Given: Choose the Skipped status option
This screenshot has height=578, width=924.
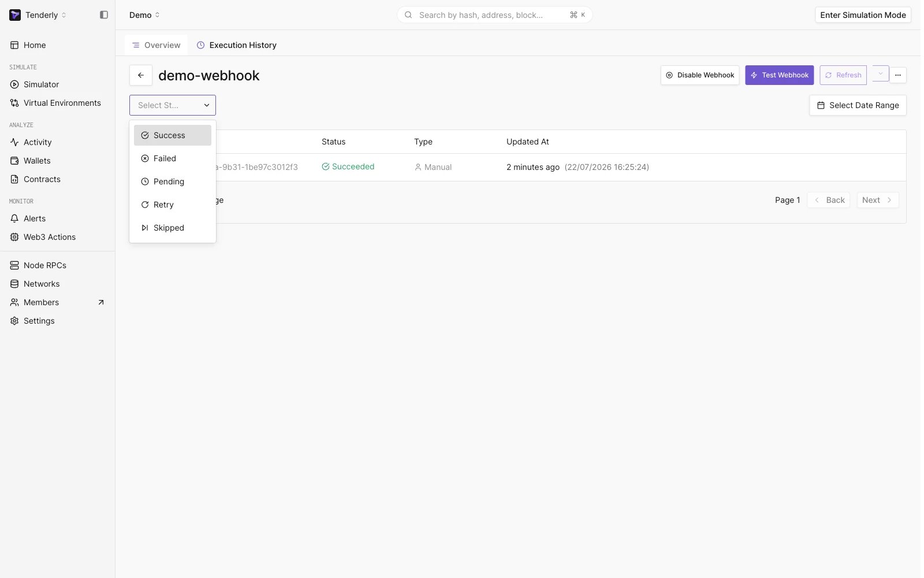Looking at the screenshot, I should pos(173,228).
